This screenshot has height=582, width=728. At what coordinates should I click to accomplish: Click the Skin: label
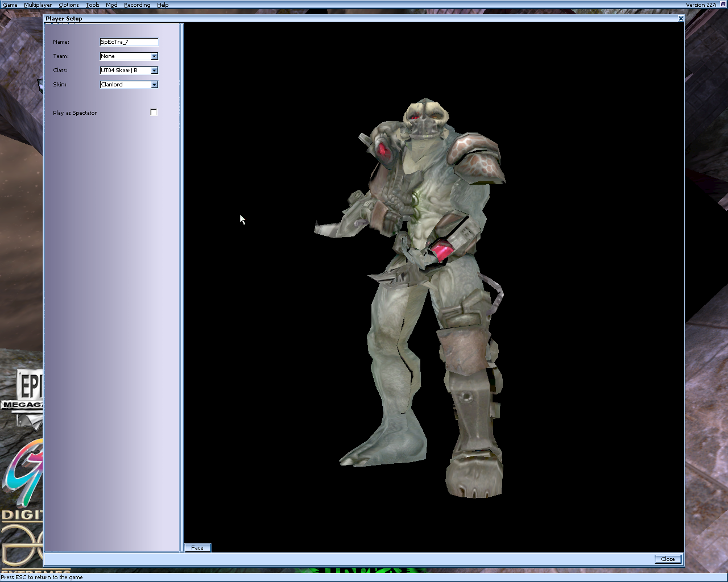tap(60, 85)
